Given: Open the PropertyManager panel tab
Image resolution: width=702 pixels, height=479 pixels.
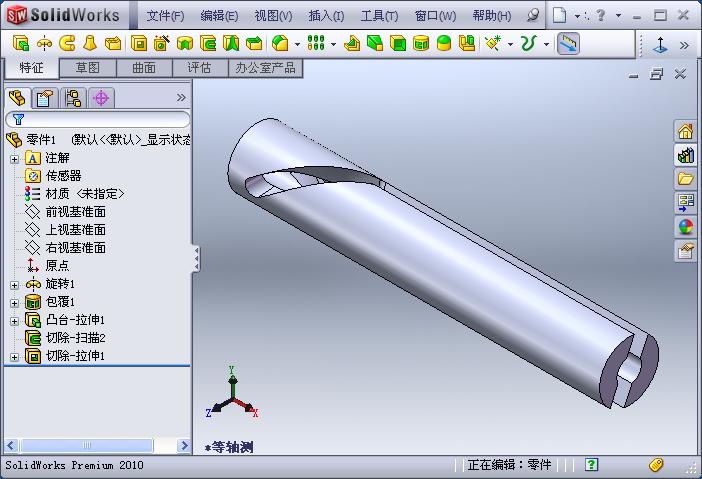Looking at the screenshot, I should click(44, 98).
